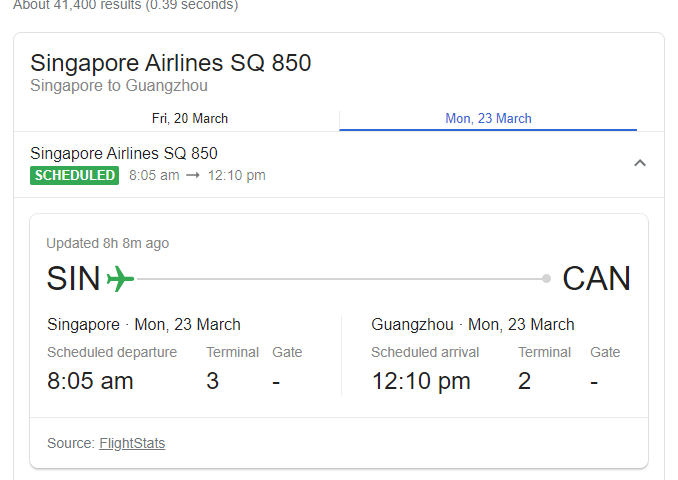Click the Singapore Airlines SQ 850 flight row
The width and height of the screenshot is (678, 480).
[124, 153]
